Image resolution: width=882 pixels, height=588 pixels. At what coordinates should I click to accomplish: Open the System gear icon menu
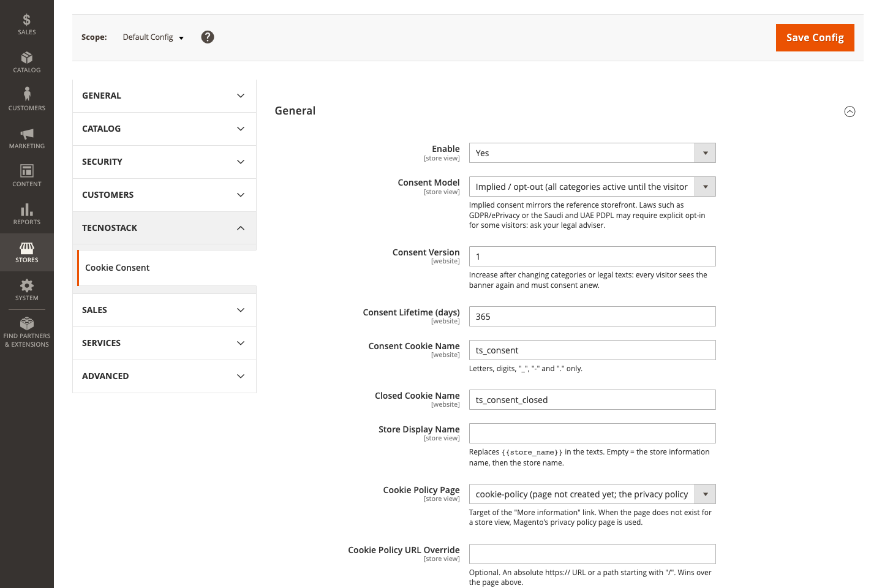point(27,290)
